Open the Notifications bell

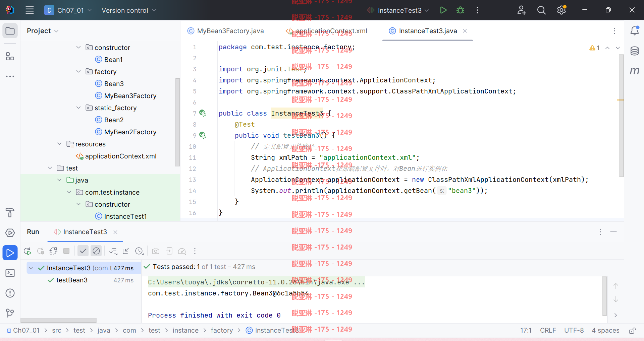[634, 31]
